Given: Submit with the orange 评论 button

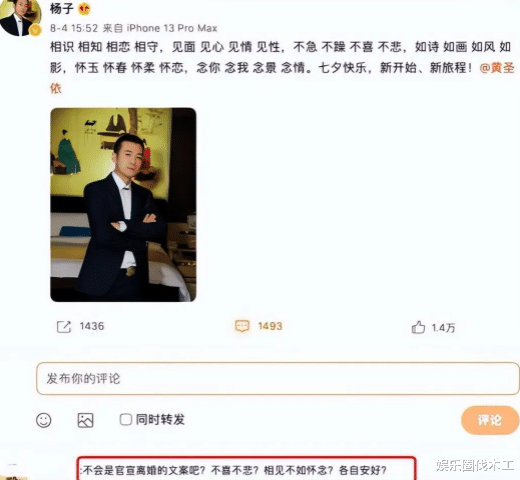Looking at the screenshot, I should click(490, 420).
